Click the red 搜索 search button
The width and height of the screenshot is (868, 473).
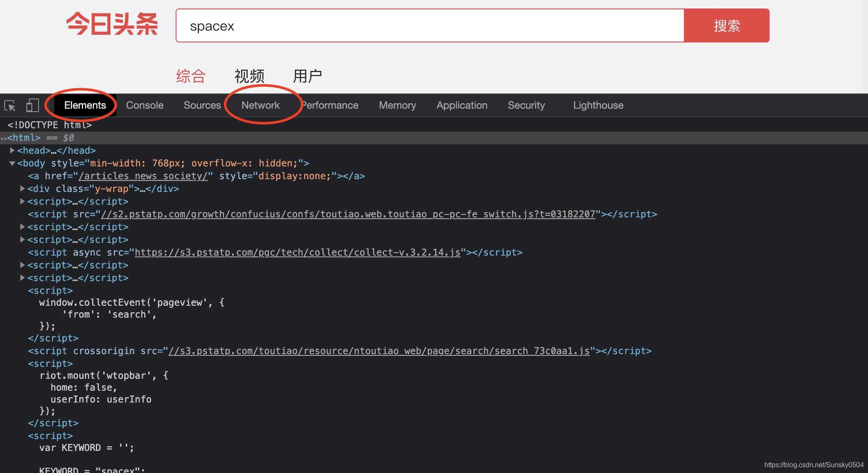pyautogui.click(x=727, y=25)
